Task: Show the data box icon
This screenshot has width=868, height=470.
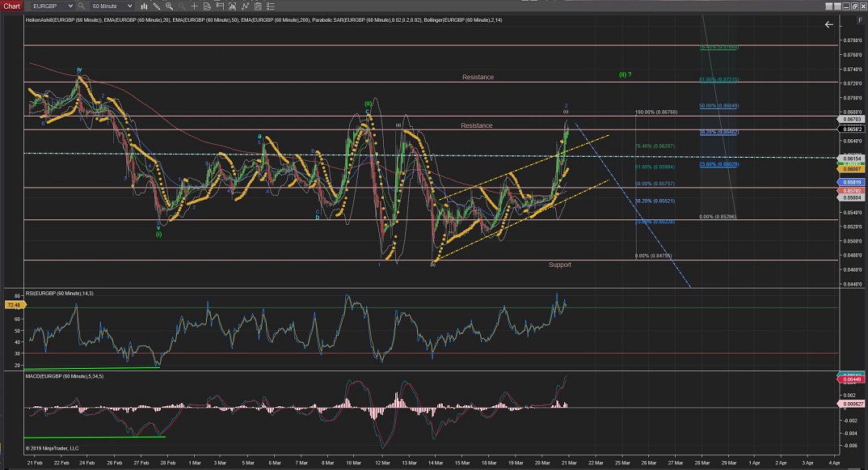Action: [207, 6]
